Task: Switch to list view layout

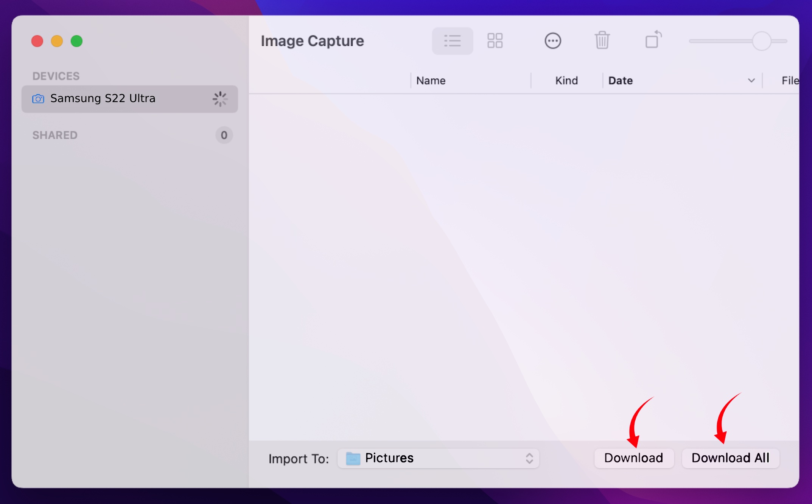Action: click(453, 41)
